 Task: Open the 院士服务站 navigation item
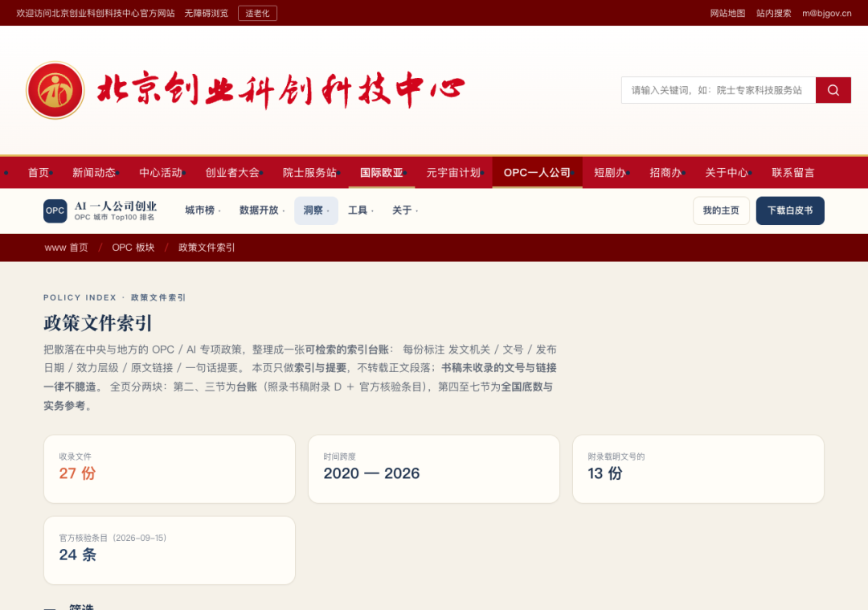point(309,173)
